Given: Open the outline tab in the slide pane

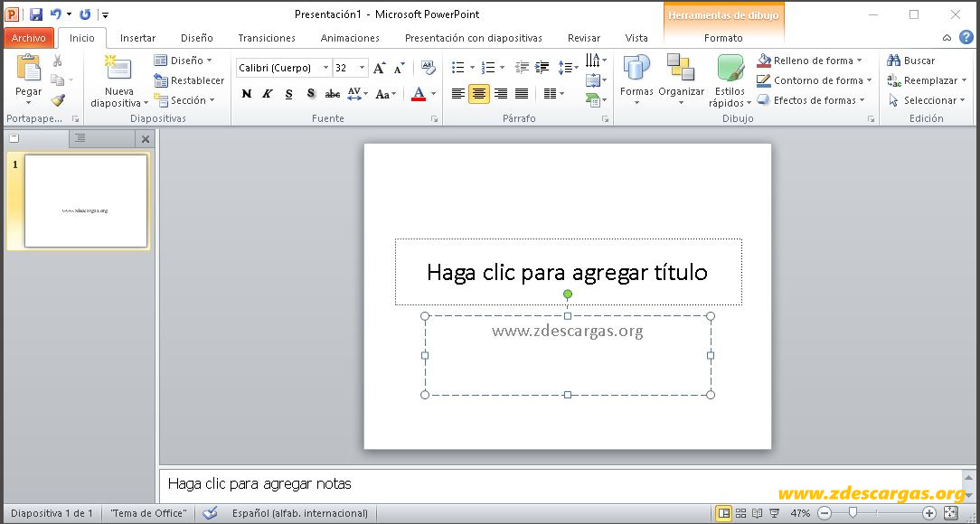Looking at the screenshot, I should pyautogui.click(x=80, y=138).
